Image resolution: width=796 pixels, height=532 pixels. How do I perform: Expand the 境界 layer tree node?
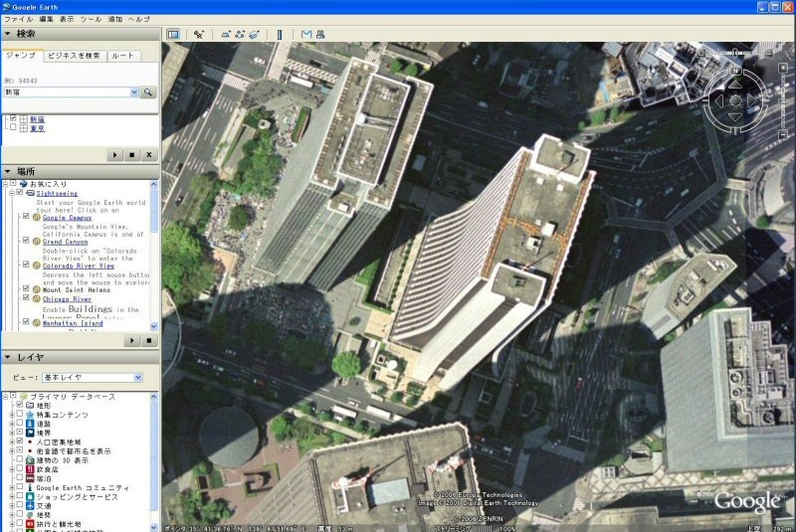coord(12,434)
